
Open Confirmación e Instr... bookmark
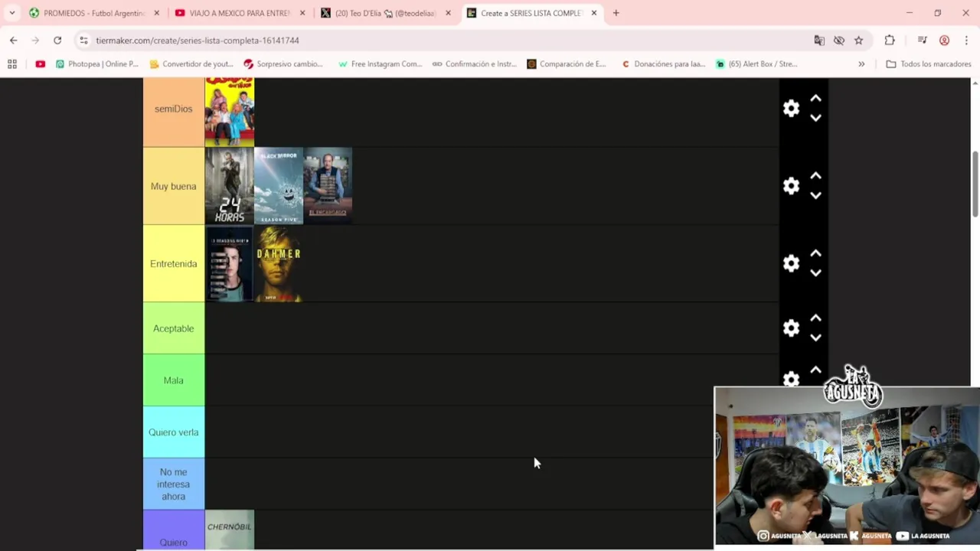click(475, 64)
